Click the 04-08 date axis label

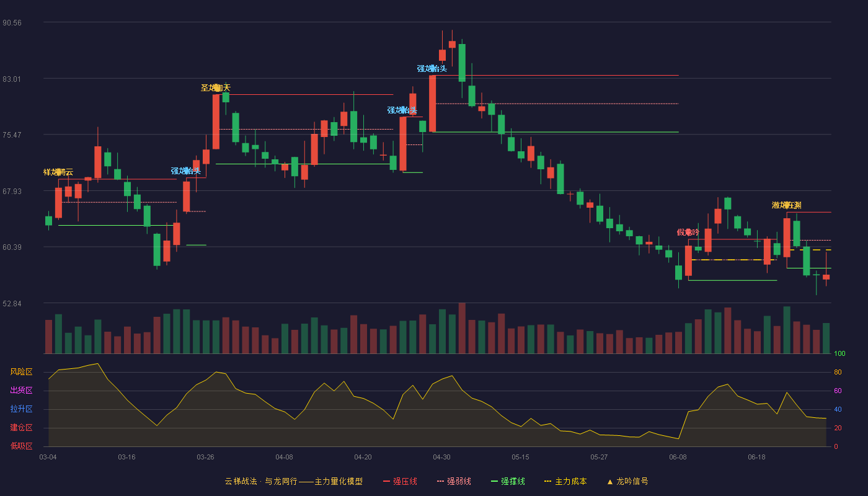[284, 457]
